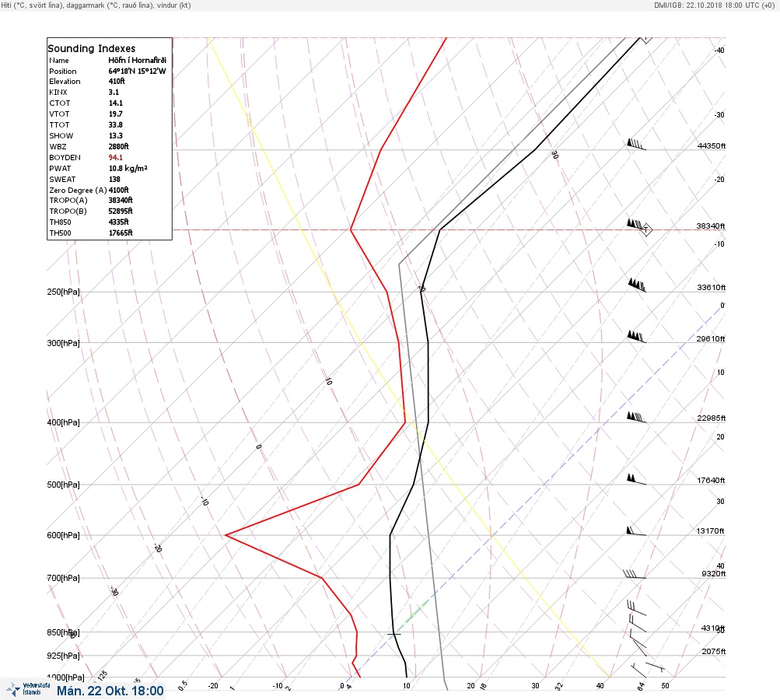Click the 600[hPa] pressure label
Image resolution: width=780 pixels, height=700 pixels.
coord(63,535)
